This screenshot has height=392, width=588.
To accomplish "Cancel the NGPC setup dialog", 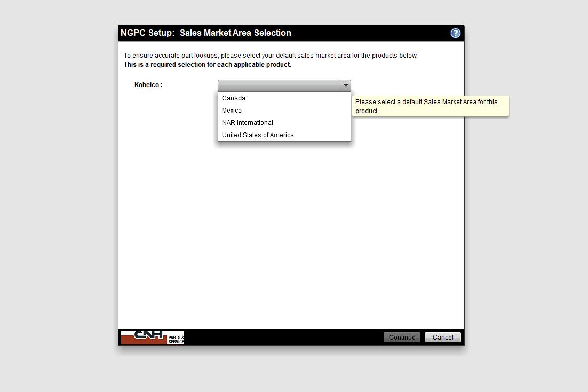I will [443, 337].
